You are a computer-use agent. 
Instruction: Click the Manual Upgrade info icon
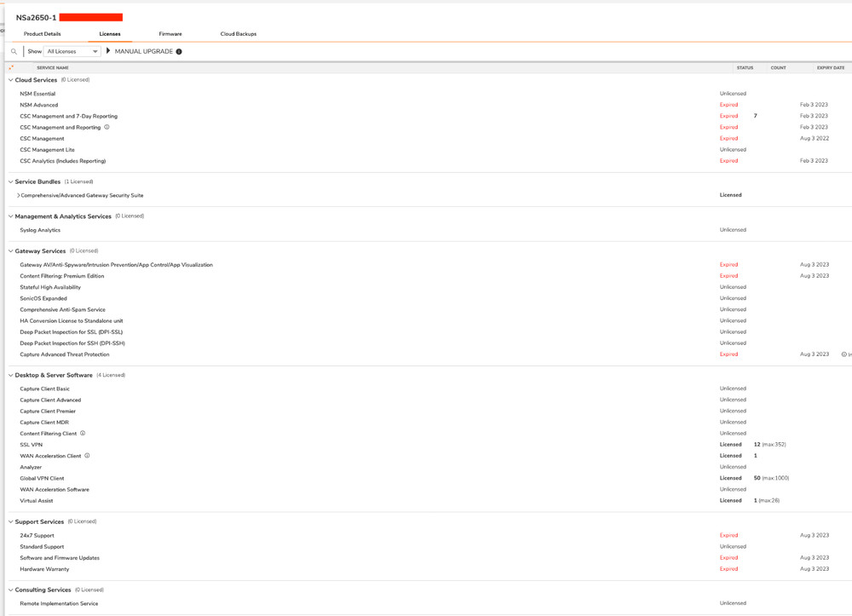click(x=179, y=52)
